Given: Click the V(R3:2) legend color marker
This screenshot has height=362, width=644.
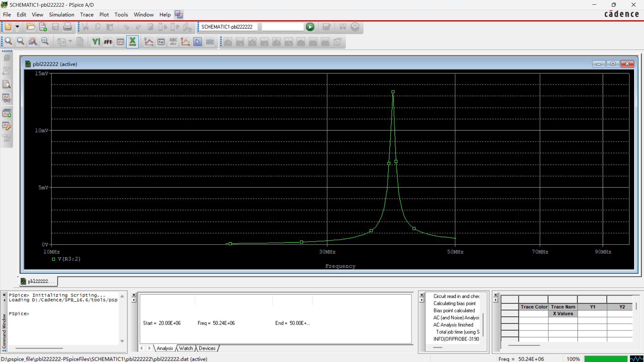Looking at the screenshot, I should [53, 259].
